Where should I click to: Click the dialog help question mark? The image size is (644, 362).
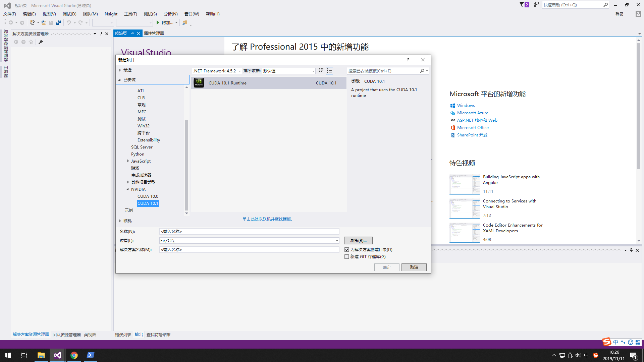click(408, 60)
